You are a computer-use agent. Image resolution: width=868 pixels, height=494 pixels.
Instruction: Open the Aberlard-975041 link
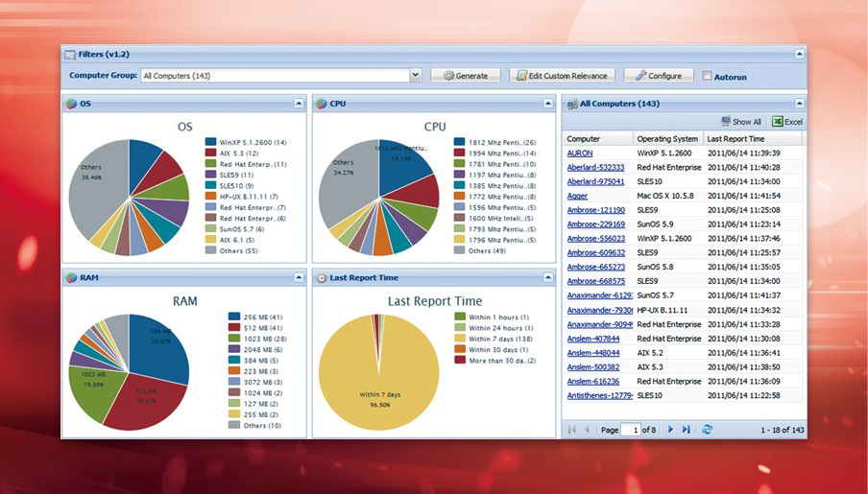tap(595, 181)
